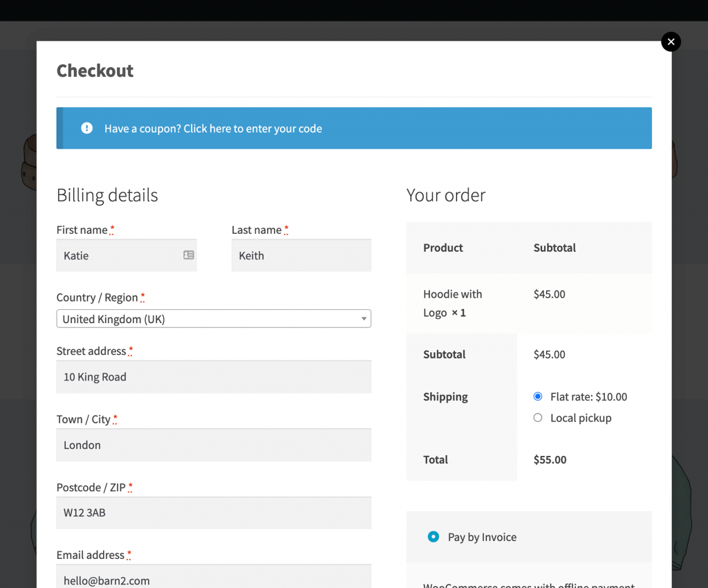Click into the First name field
Screen dimensions: 708x588
[x=118, y=256]
